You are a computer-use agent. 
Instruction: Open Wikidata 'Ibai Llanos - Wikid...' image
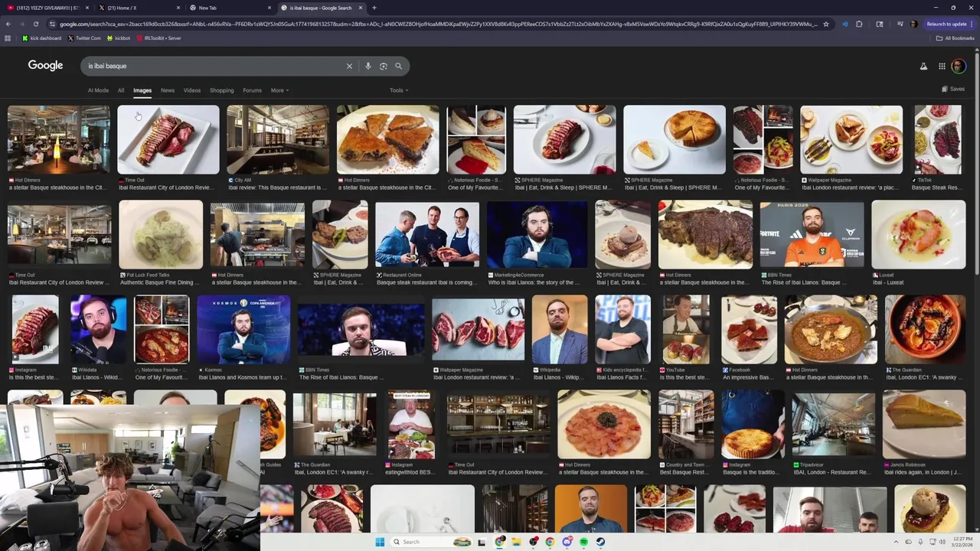98,330
